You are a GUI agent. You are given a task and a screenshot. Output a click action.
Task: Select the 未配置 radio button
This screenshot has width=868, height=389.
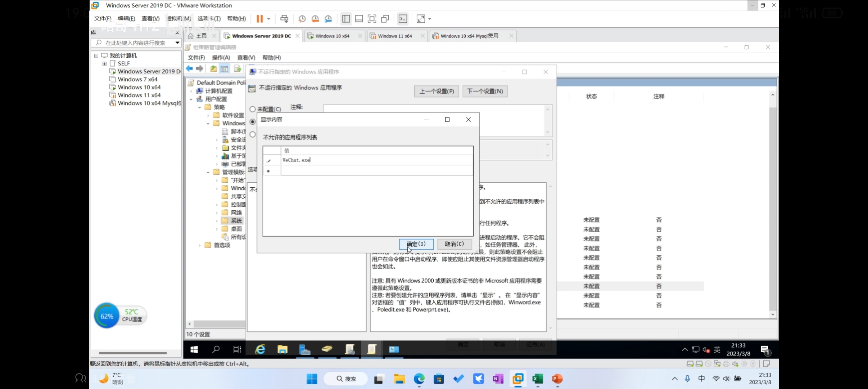pyautogui.click(x=253, y=109)
